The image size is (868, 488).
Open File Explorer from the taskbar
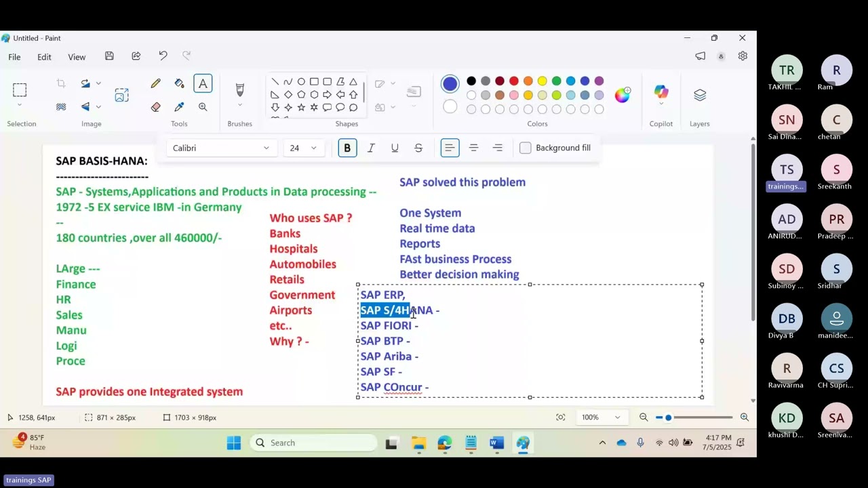coord(419,443)
